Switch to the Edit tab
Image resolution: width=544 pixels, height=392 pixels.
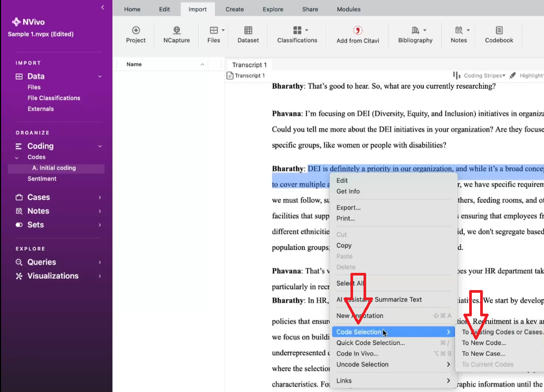[165, 10]
